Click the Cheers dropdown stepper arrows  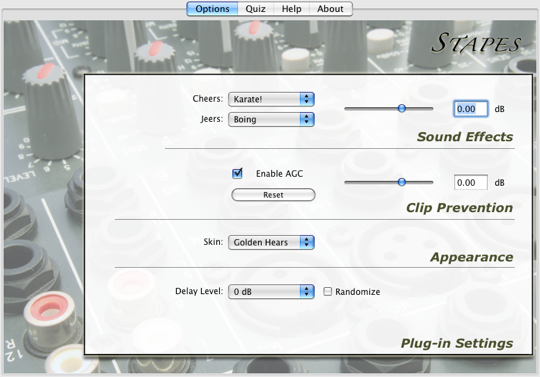(x=307, y=99)
